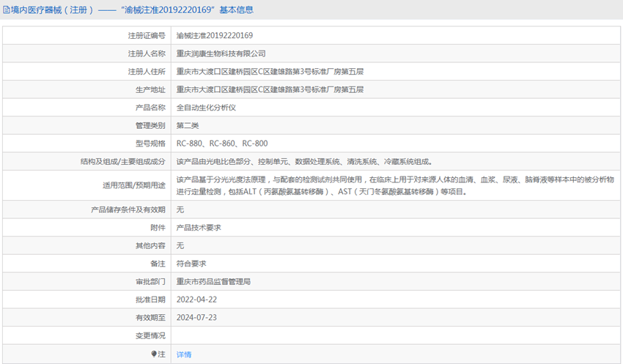Click the 产品储存条件及有效期 label

click(128, 209)
